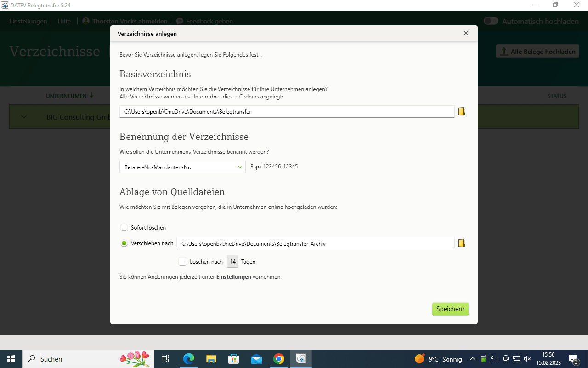Click the user avatar icon beside Thorsten Vocks
The image size is (588, 368).
pyautogui.click(x=86, y=21)
